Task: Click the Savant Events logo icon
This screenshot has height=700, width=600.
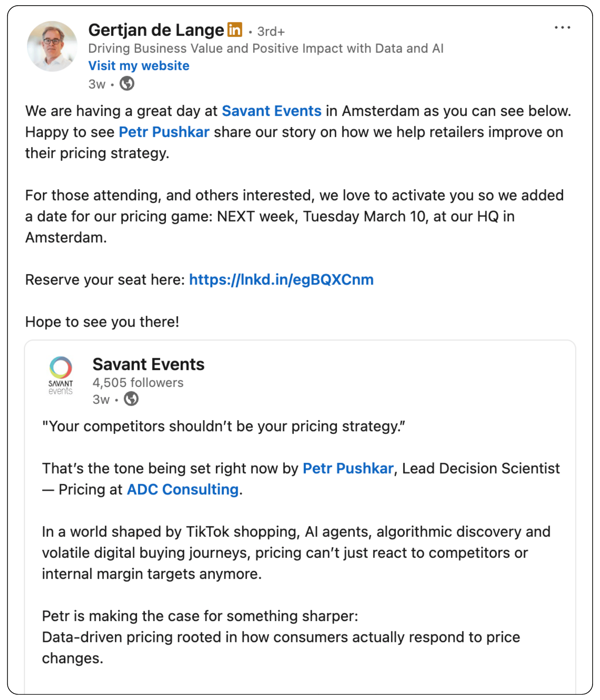Action: pos(61,376)
